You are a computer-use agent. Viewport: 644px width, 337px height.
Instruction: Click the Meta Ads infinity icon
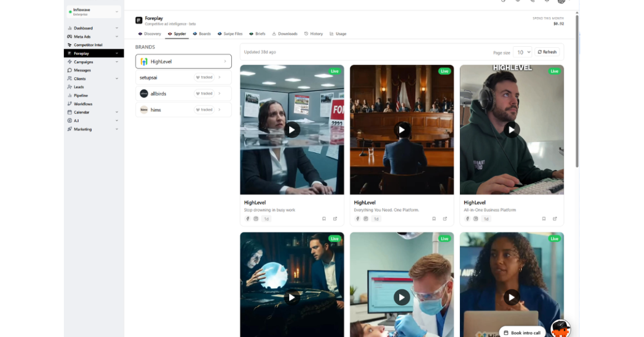coord(70,37)
